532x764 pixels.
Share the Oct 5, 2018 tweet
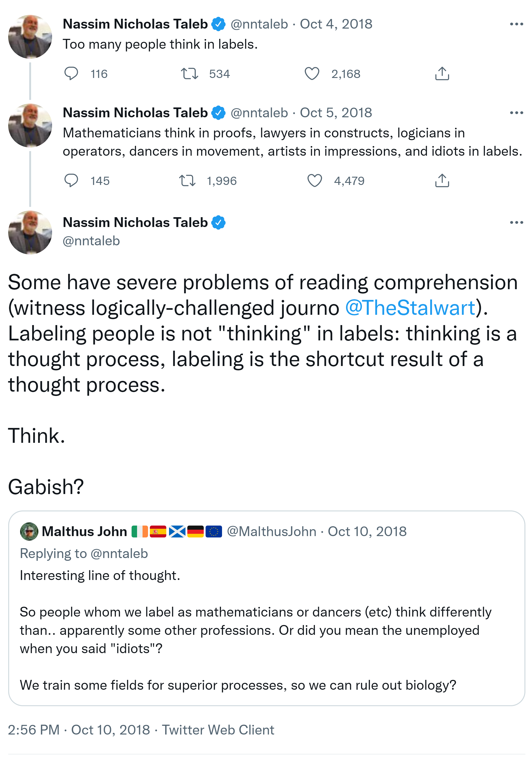(x=442, y=181)
